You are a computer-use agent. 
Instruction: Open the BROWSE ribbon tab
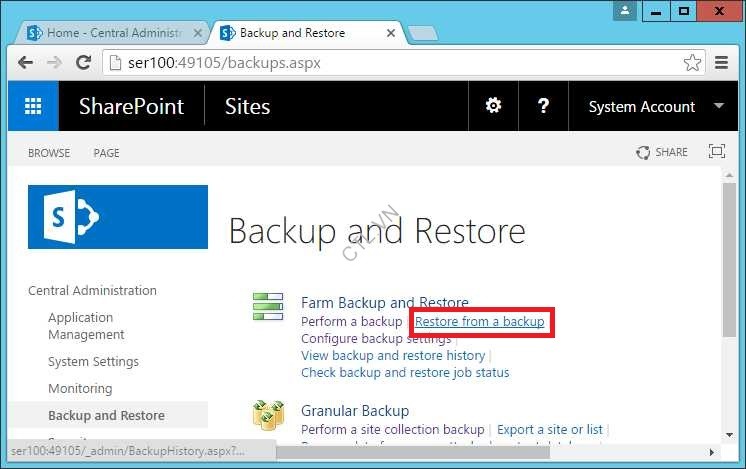point(49,153)
